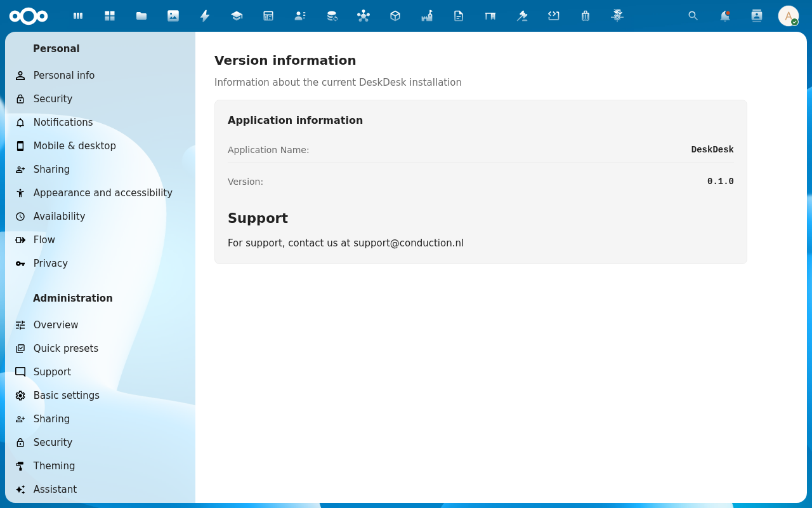Open Basic settings in Administration
The width and height of the screenshot is (812, 508).
tap(100, 396)
